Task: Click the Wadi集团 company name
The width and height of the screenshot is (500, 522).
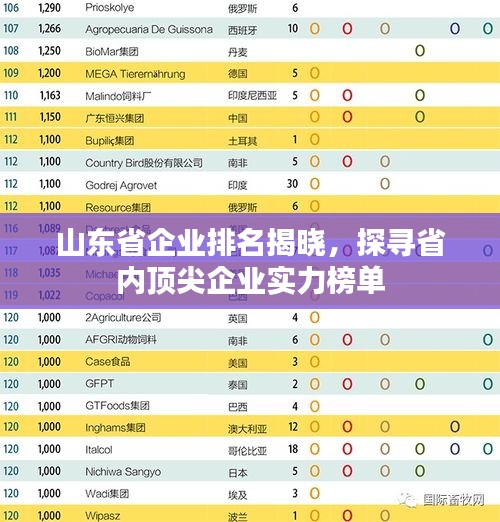Action: (x=107, y=493)
